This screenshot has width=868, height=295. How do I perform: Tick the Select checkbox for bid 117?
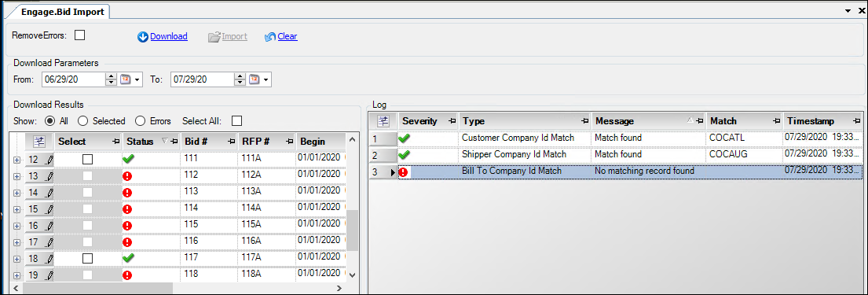point(87,258)
